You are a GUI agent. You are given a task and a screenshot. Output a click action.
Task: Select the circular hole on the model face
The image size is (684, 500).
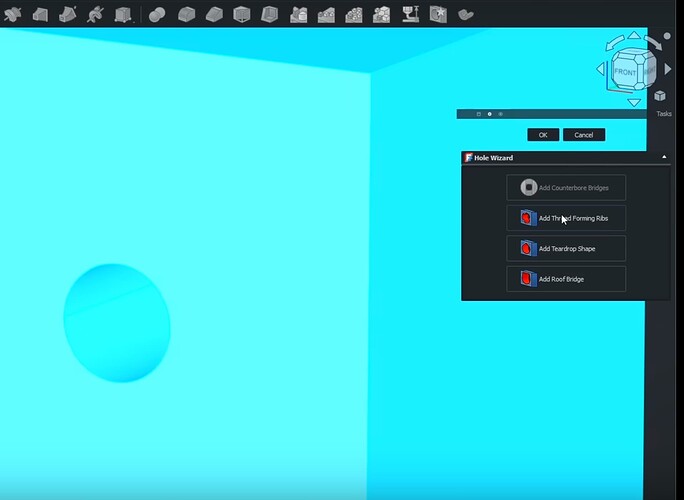click(x=117, y=323)
